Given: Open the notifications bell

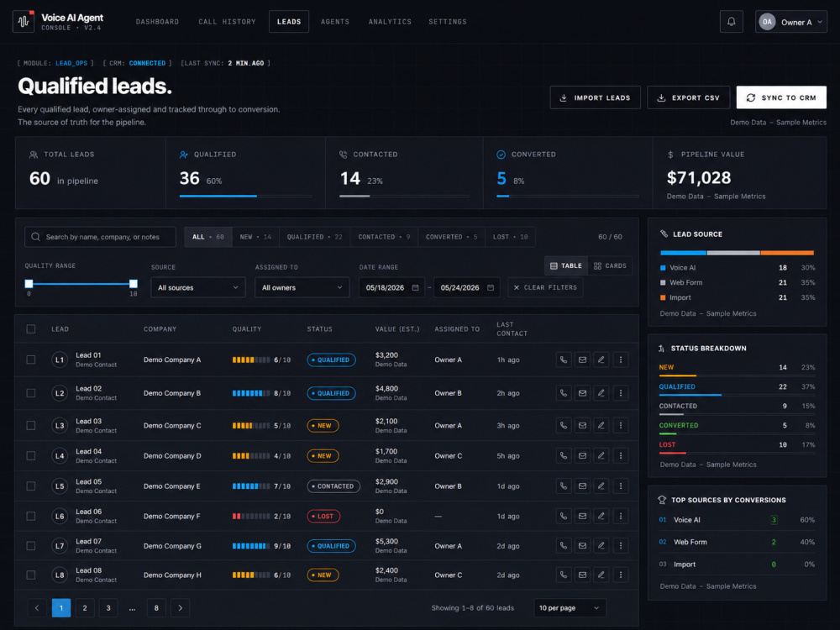Looking at the screenshot, I should pyautogui.click(x=731, y=22).
